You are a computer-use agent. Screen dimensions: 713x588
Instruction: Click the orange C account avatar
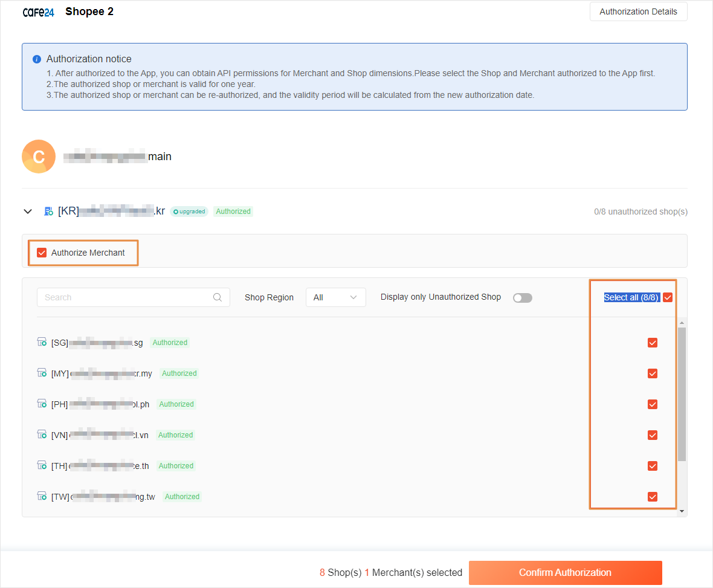tap(39, 157)
